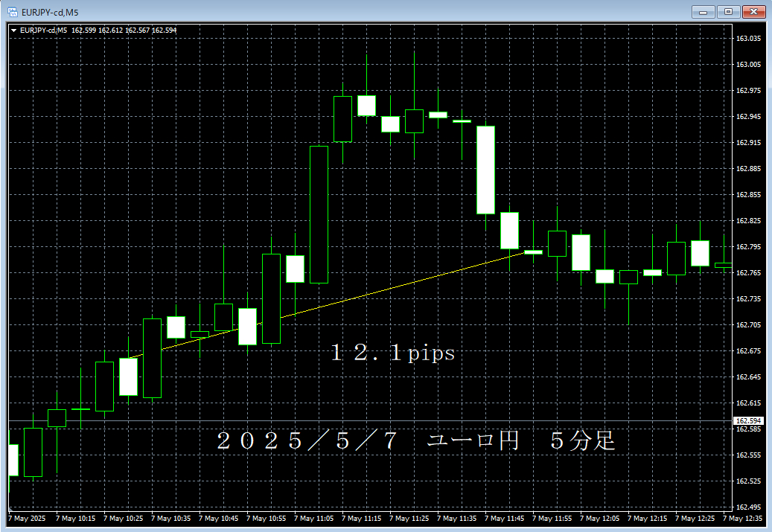This screenshot has width=772, height=532.
Task: Click the '7 May 2025' time axis label
Action: point(27,518)
